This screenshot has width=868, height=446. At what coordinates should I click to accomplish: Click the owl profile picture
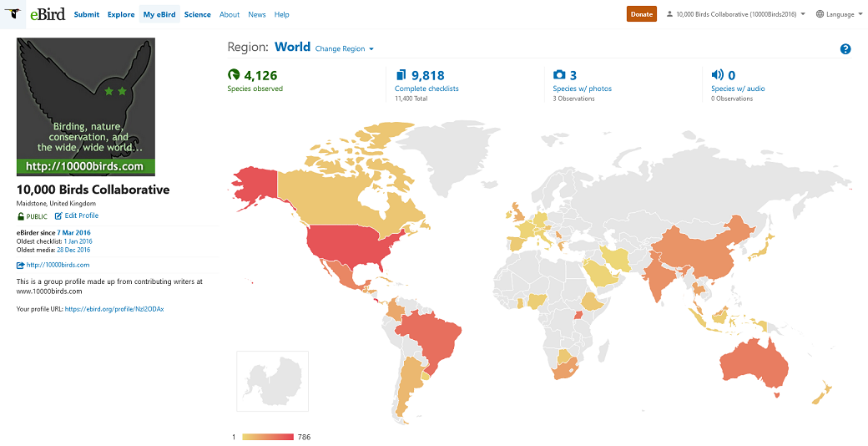86,107
